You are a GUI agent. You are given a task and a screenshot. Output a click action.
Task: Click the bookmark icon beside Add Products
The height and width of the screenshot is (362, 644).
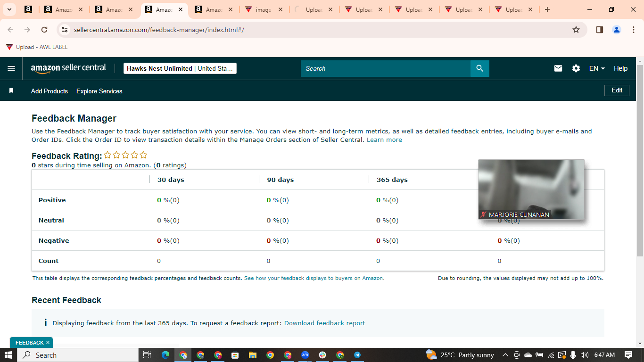pos(11,90)
